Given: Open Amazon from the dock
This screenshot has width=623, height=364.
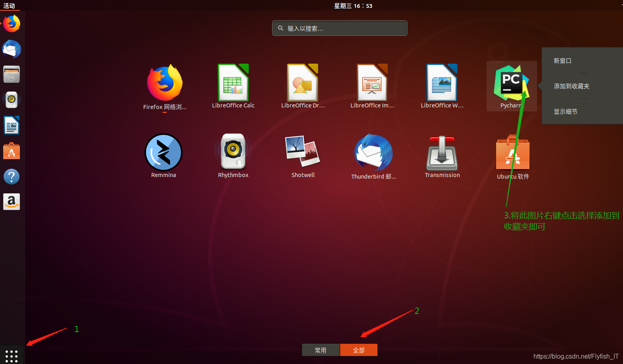Looking at the screenshot, I should point(12,202).
